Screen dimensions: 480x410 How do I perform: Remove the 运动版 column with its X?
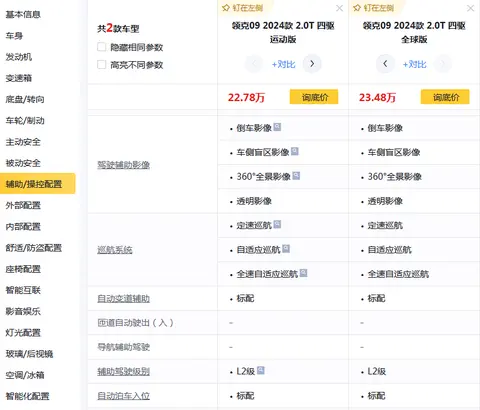(339, 8)
